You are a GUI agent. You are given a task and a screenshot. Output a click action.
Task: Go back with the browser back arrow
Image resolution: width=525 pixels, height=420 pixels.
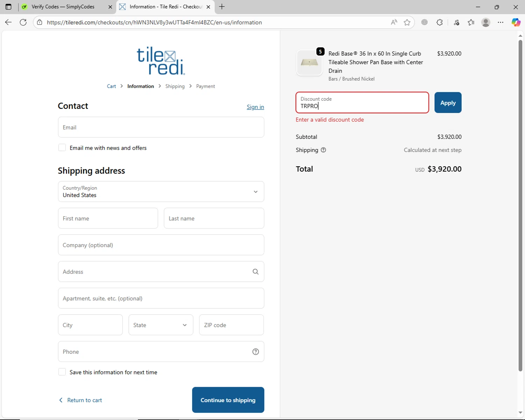tap(8, 22)
